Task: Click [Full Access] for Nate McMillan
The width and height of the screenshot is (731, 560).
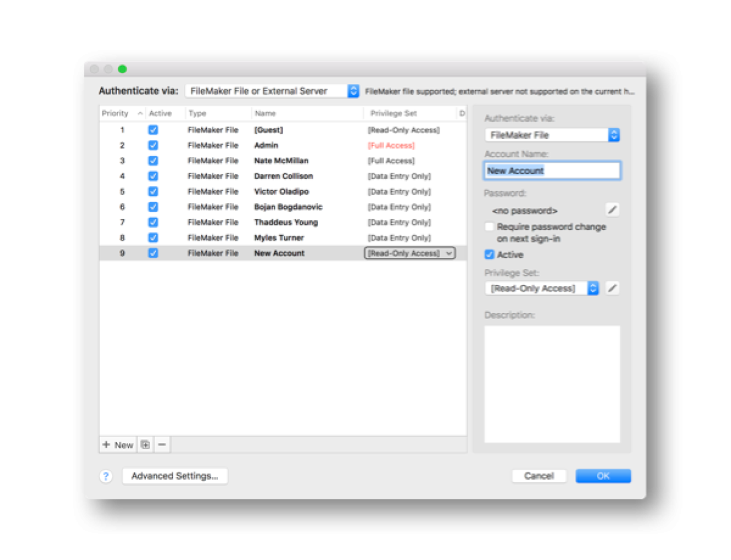Action: pyautogui.click(x=391, y=161)
